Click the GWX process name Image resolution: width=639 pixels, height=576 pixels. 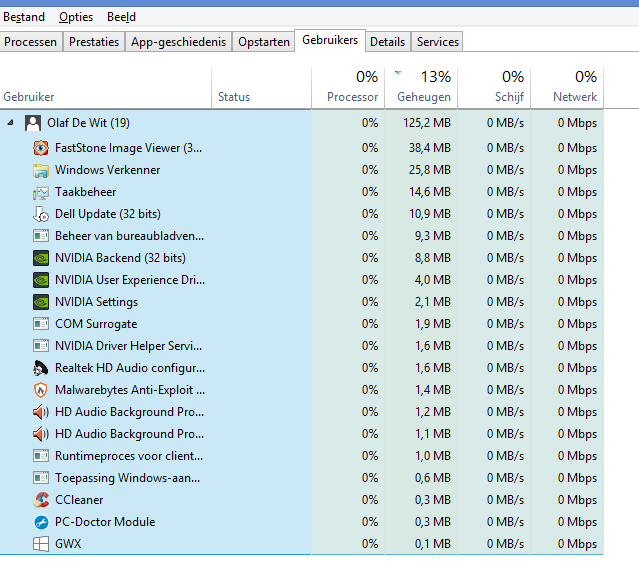click(x=68, y=544)
